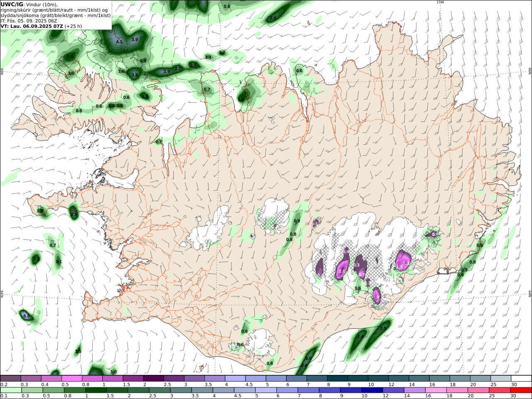Click the 2.7 precipitation value label
532x399 pixels.
coord(178,69)
